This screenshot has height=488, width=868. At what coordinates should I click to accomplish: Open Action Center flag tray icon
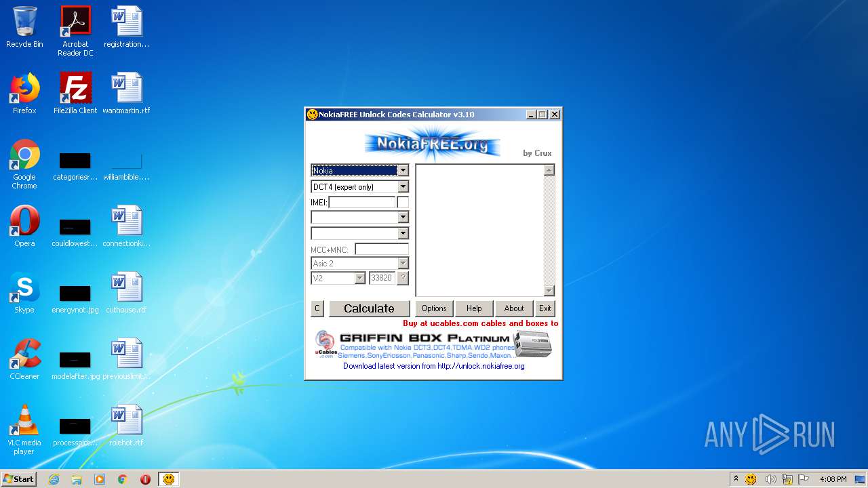tap(804, 479)
